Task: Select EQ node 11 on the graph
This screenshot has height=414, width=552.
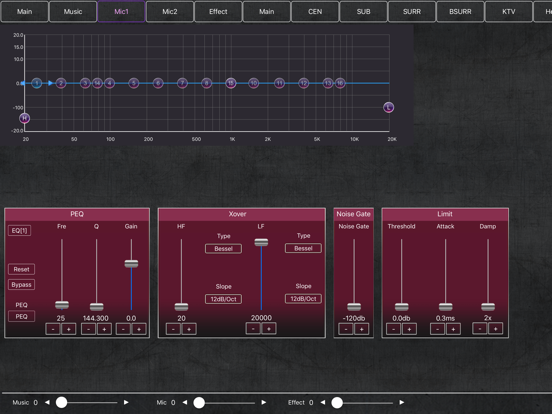Action: coord(280,83)
